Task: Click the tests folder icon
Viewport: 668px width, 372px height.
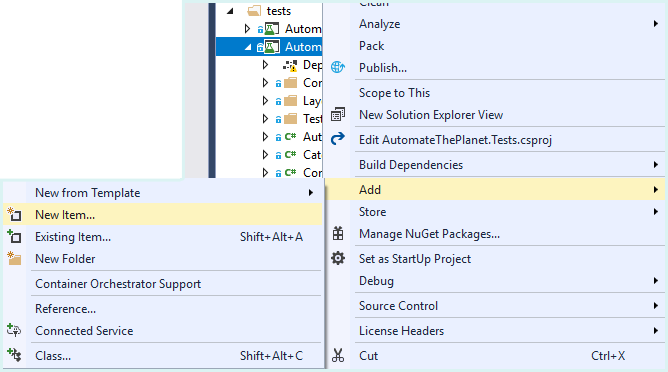Action: coord(254,11)
